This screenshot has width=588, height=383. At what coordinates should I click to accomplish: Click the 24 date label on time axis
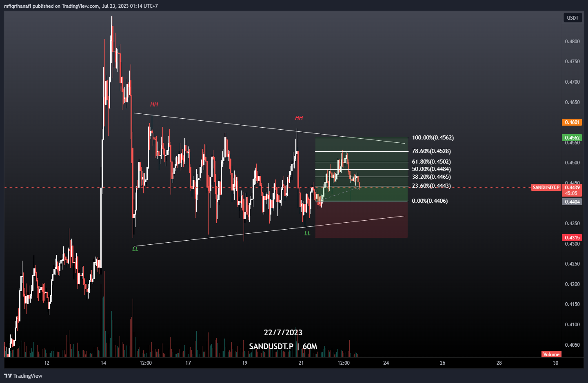click(386, 363)
